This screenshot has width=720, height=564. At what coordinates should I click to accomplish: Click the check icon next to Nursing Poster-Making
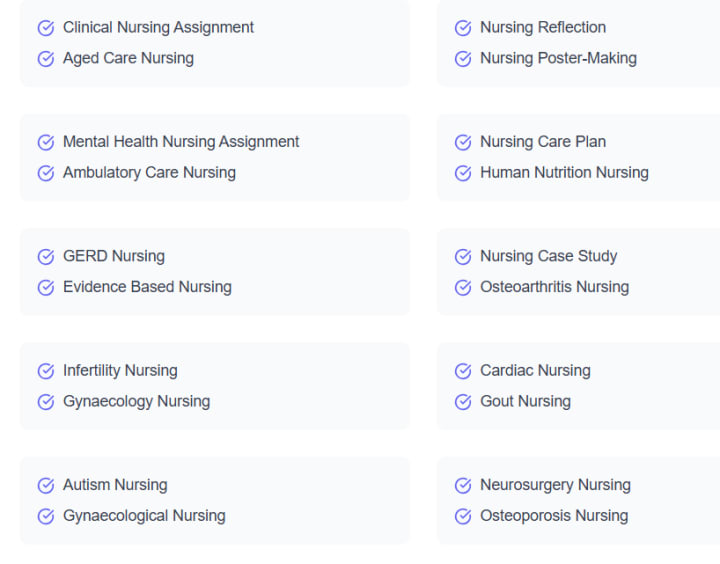(463, 59)
